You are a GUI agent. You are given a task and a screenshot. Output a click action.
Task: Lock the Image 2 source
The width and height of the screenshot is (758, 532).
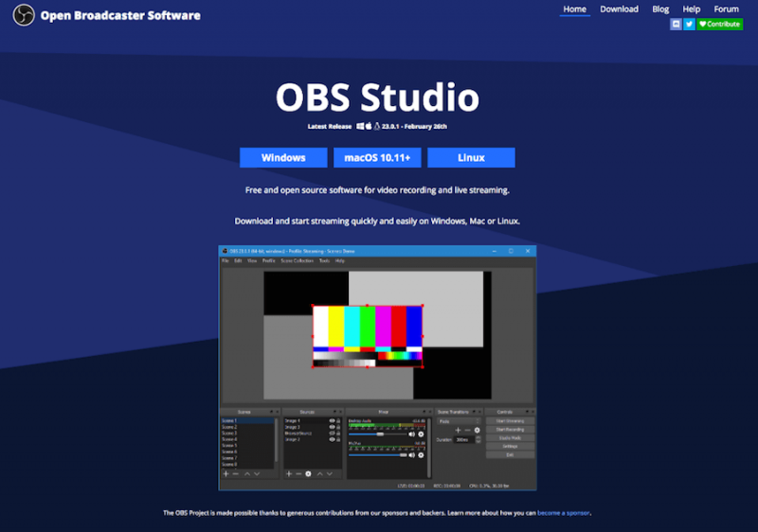pyautogui.click(x=338, y=440)
